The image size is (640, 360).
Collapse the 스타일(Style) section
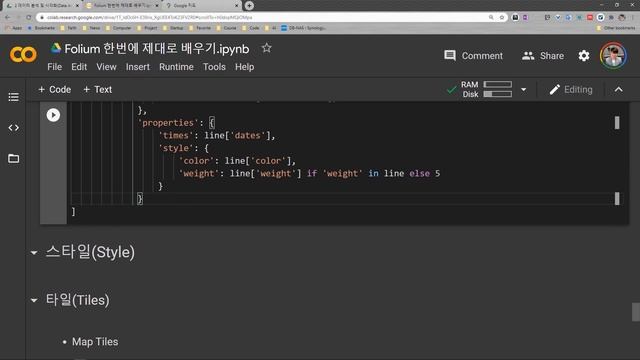(34, 253)
